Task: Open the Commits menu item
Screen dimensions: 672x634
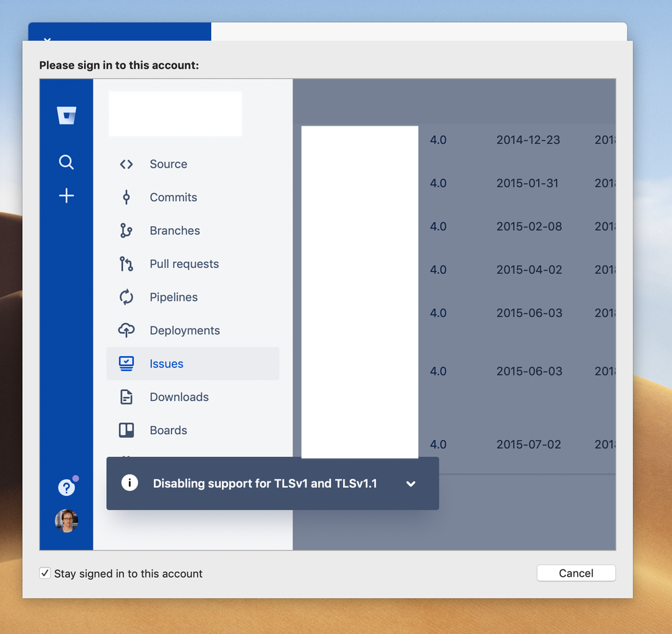Action: coord(193,197)
